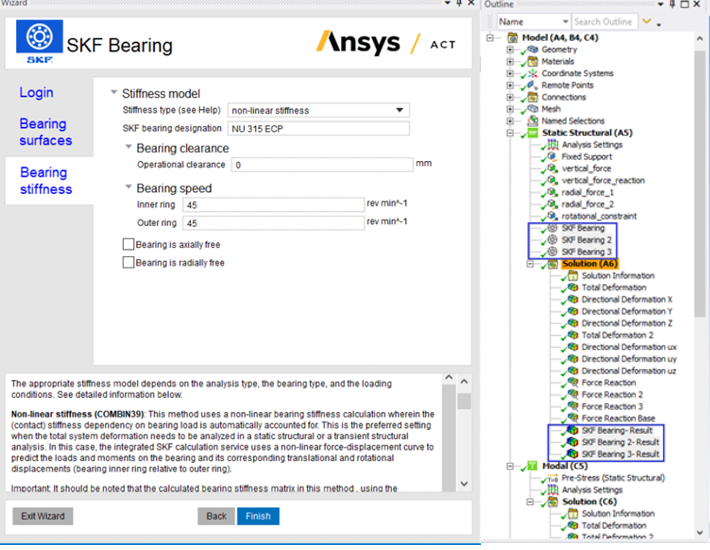Click the Pre-Stress (Static Structural) icon
710x550 pixels.
click(553, 478)
